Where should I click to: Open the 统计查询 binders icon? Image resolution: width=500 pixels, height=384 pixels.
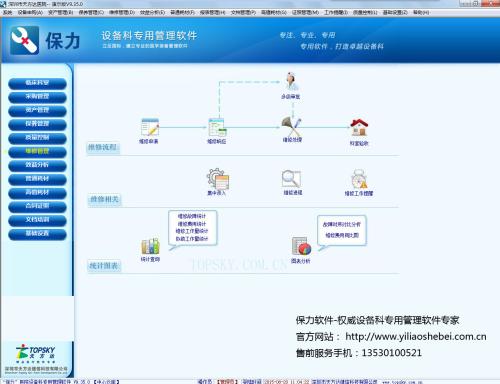150,246
